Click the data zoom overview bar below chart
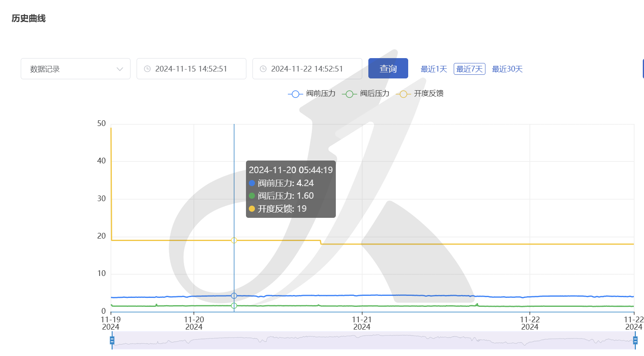 (374, 340)
